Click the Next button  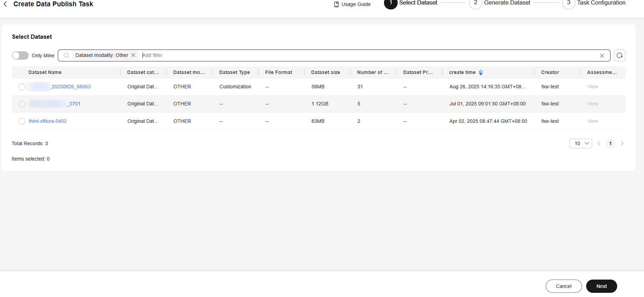click(x=601, y=286)
